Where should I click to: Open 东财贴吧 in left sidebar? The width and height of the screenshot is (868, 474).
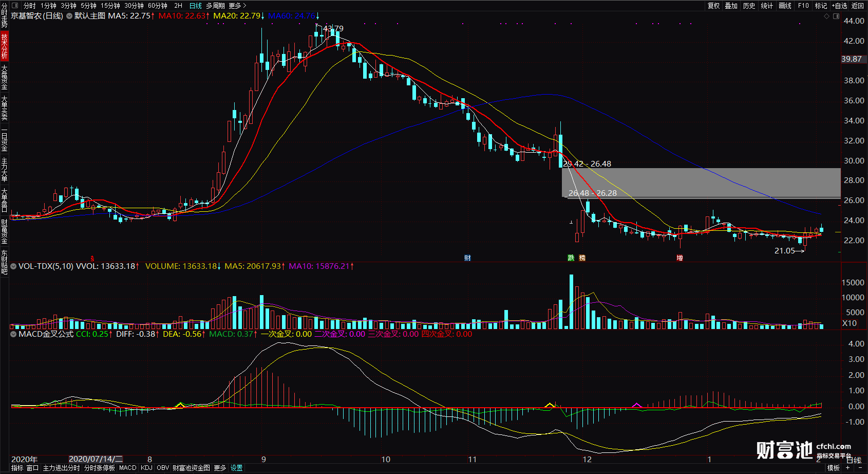pyautogui.click(x=4, y=262)
